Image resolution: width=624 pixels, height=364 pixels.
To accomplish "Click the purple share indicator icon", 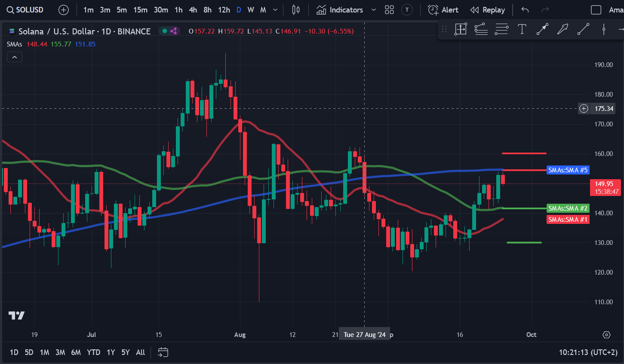I will pyautogui.click(x=174, y=31).
